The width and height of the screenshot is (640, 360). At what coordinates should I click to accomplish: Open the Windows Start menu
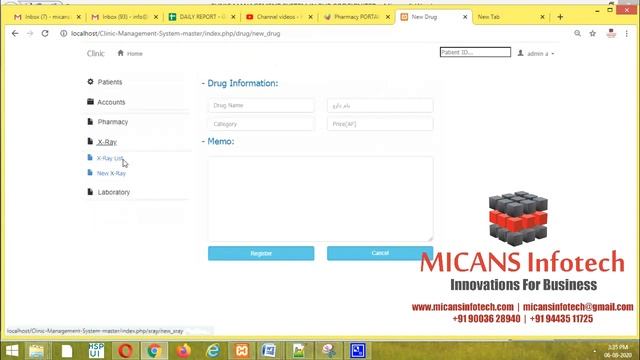coord(12,351)
